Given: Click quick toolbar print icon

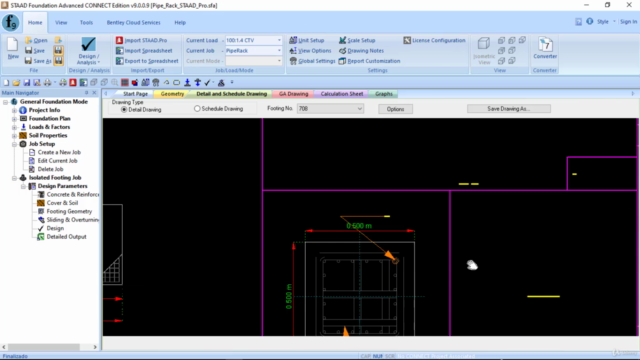Looking at the screenshot, I should click(x=47, y=82).
